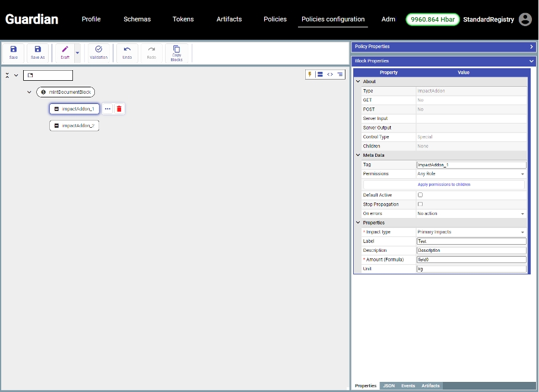Open the three-dots menu beside impactAddon_1
This screenshot has width=539, height=392.
(x=107, y=109)
